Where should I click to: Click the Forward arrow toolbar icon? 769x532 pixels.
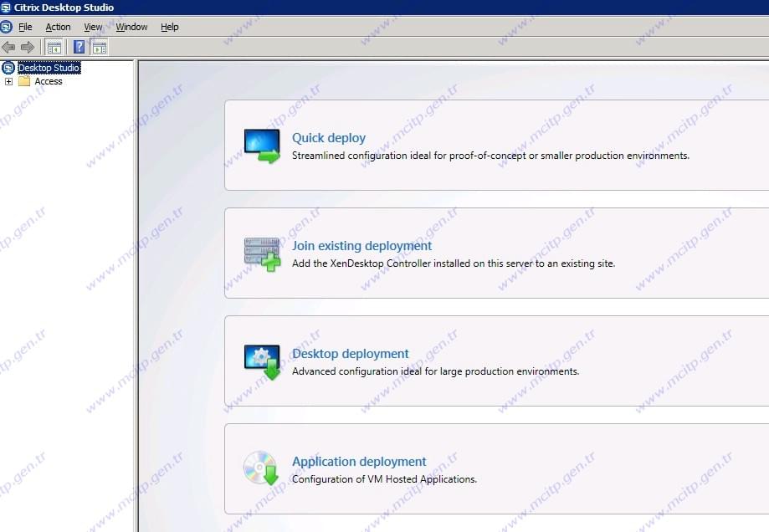tap(28, 47)
